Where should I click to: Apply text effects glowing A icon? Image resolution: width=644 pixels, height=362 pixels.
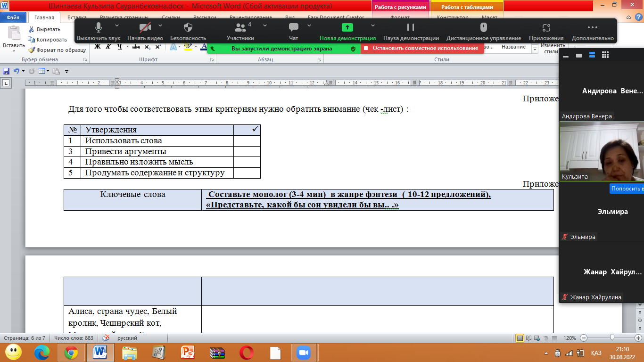click(173, 47)
